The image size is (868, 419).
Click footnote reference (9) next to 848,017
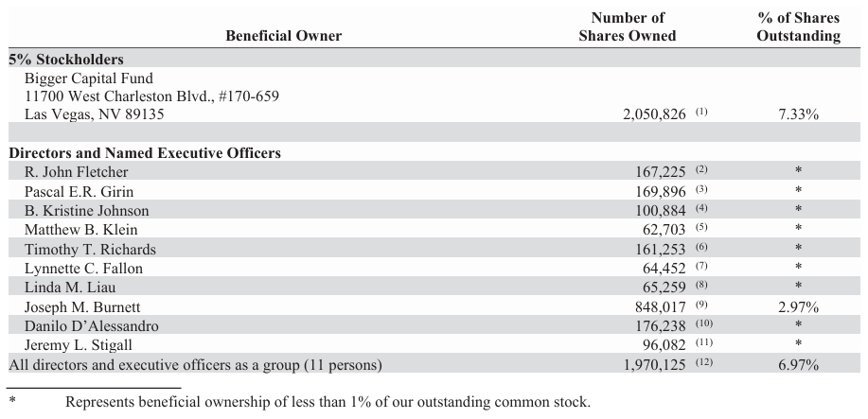point(701,305)
